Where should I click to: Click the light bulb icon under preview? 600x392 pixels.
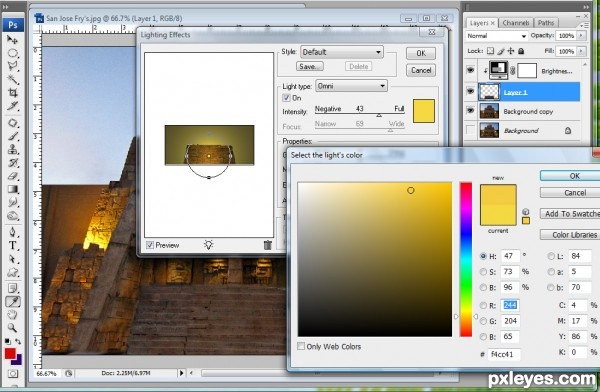208,245
